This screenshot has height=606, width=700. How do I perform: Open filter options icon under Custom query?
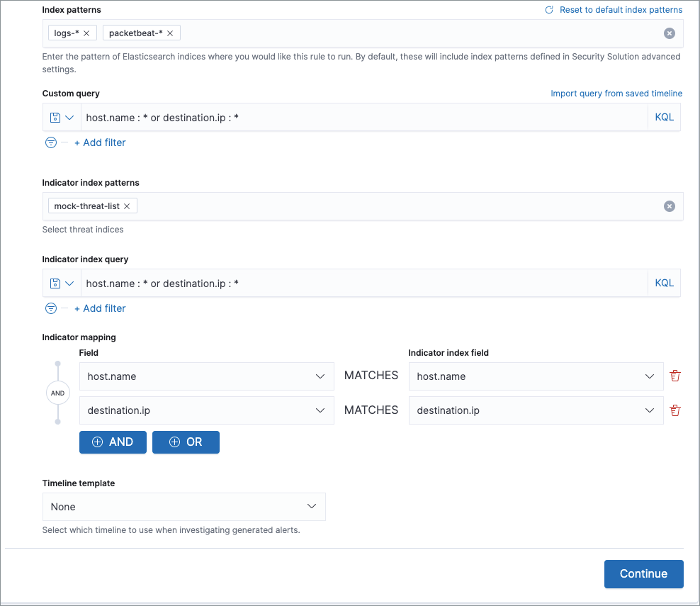pyautogui.click(x=51, y=142)
